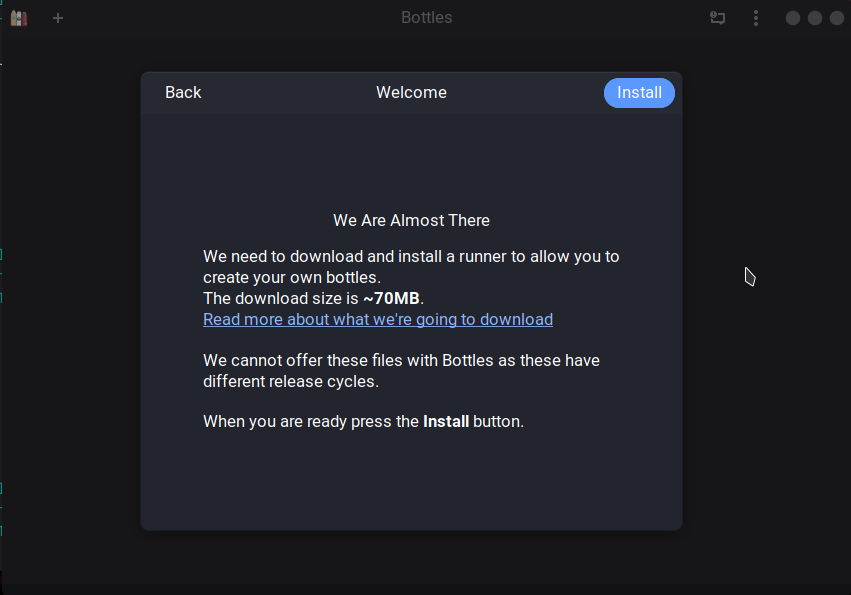Create a new bottle using the plus icon

point(57,17)
